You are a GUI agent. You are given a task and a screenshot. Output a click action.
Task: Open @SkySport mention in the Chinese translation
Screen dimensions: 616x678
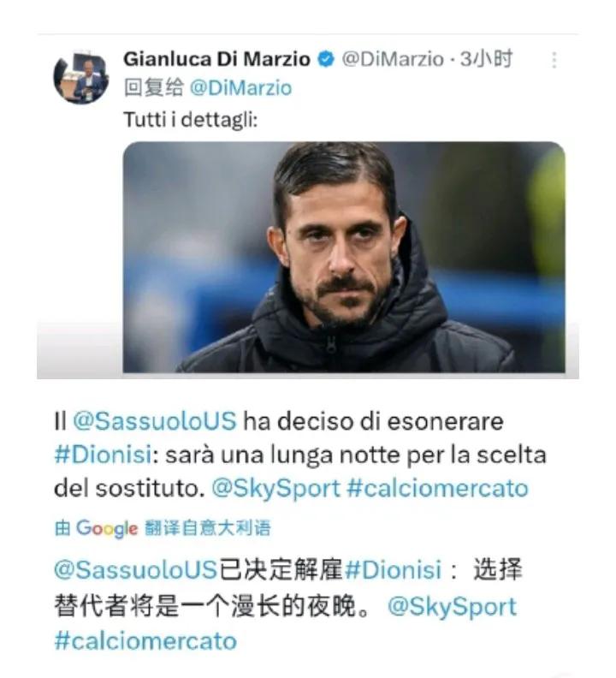[x=453, y=606]
